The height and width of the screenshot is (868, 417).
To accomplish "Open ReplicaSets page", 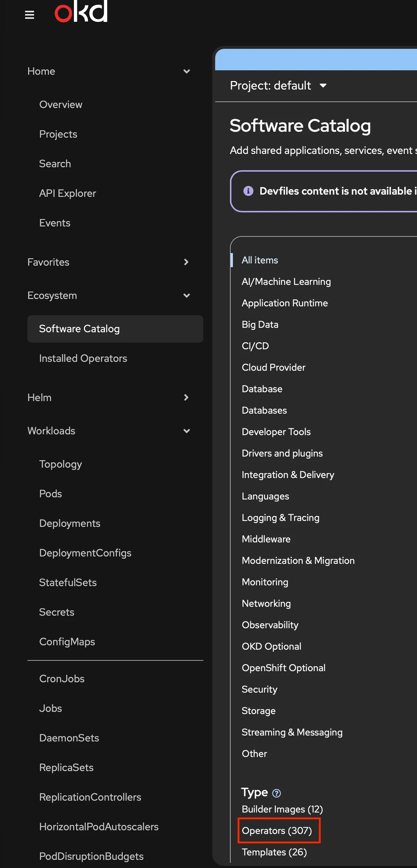I will point(66,767).
